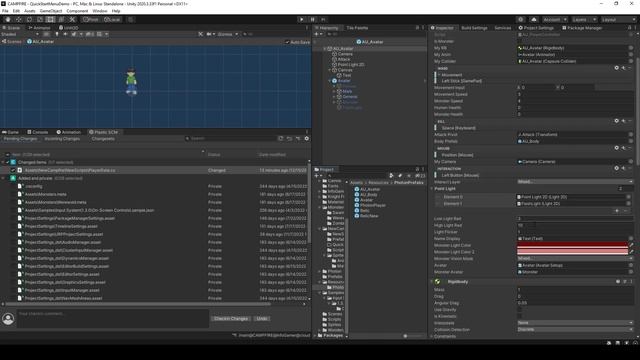Screen dimensions: 640x360
Task: Open gear icon of the MAIN action map
Action: pos(616,68)
